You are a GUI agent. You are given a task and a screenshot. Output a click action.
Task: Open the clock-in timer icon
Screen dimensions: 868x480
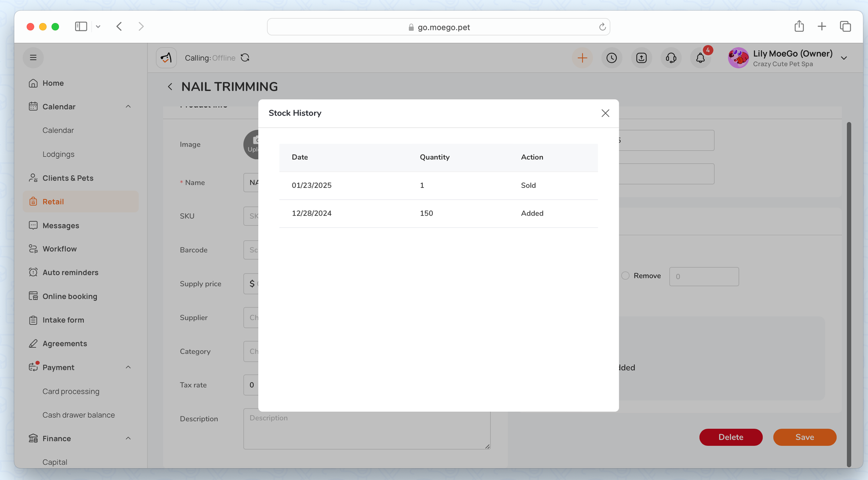[612, 58]
